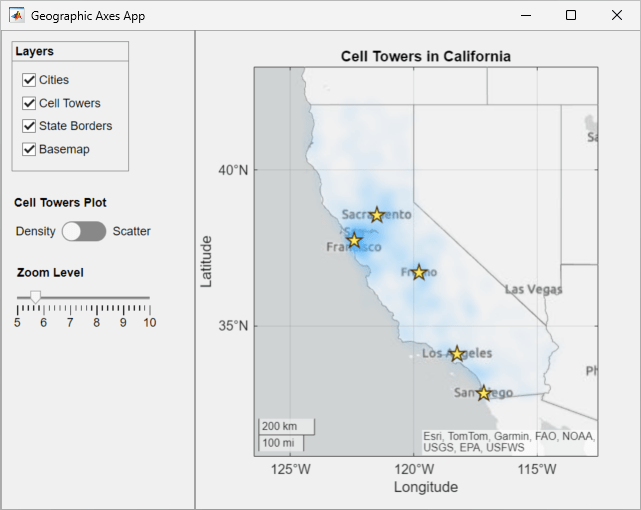Select the San Diego star marker

click(484, 393)
